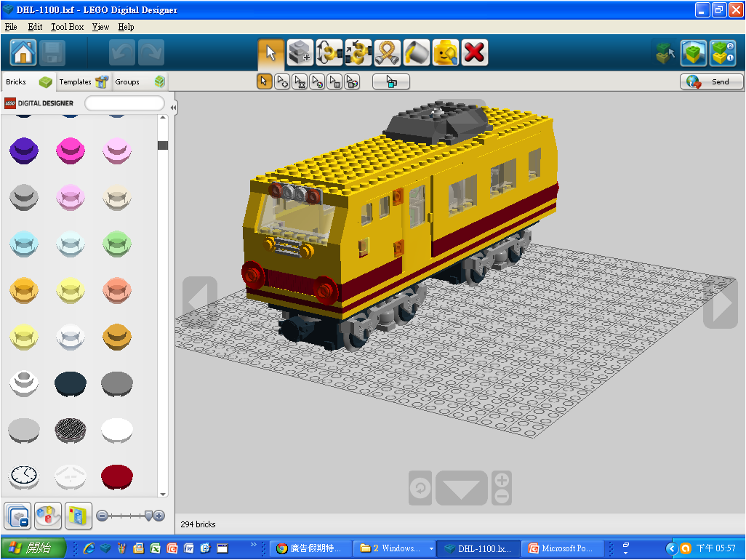Open the View menu
Image resolution: width=746 pixels, height=560 pixels.
100,27
